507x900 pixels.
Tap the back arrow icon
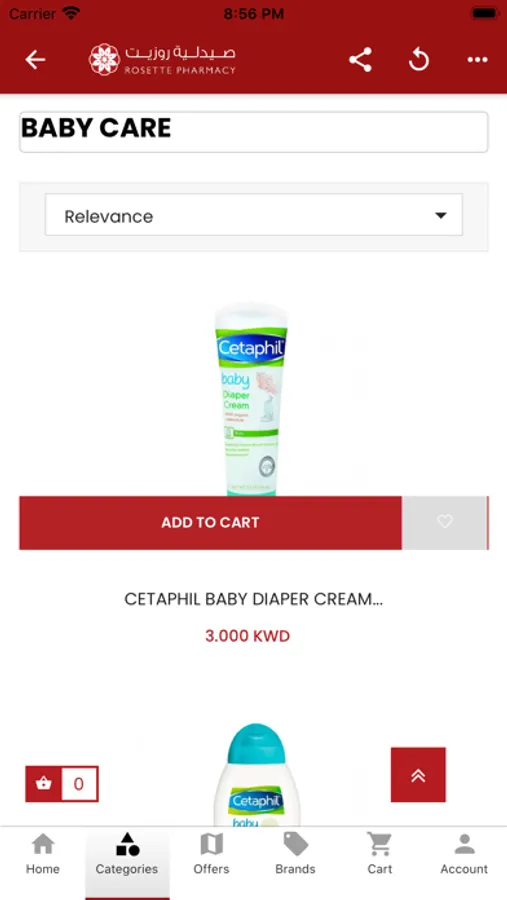point(35,60)
